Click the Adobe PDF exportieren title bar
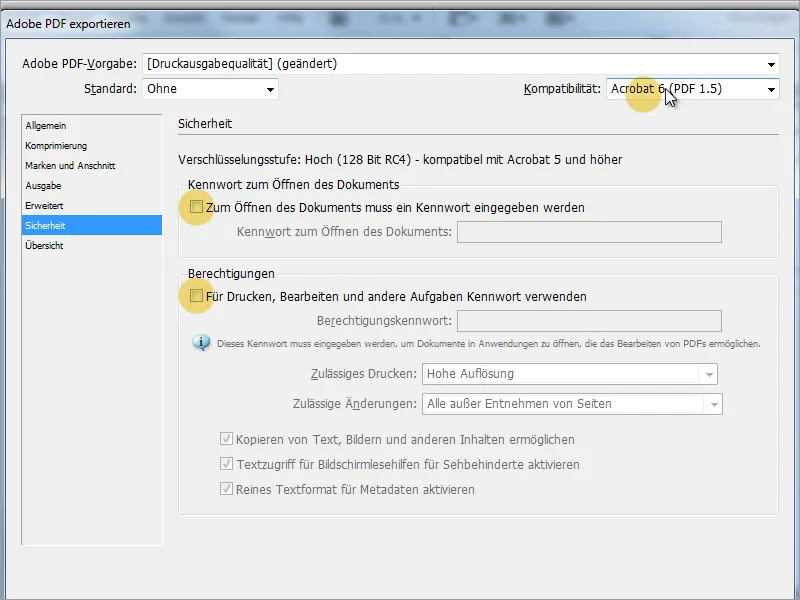Screen dimensions: 800x600 click(x=400, y=24)
